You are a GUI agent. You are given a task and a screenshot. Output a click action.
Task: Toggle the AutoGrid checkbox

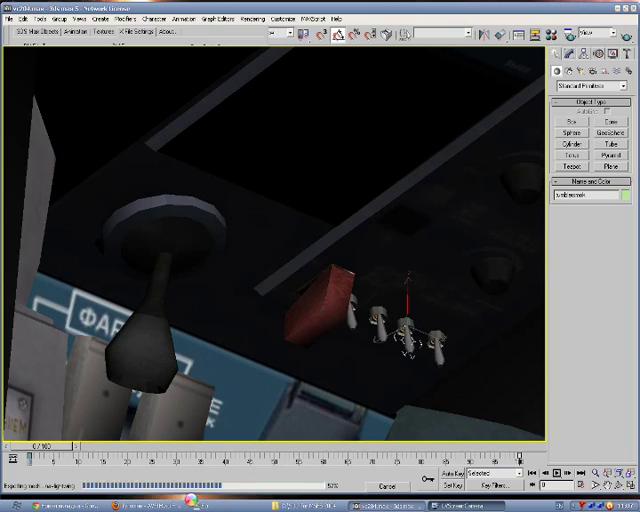point(607,111)
